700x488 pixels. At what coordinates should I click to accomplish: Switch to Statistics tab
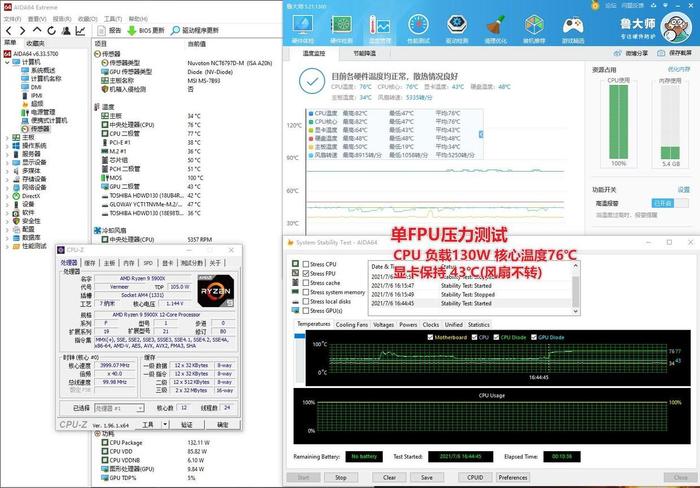click(479, 325)
